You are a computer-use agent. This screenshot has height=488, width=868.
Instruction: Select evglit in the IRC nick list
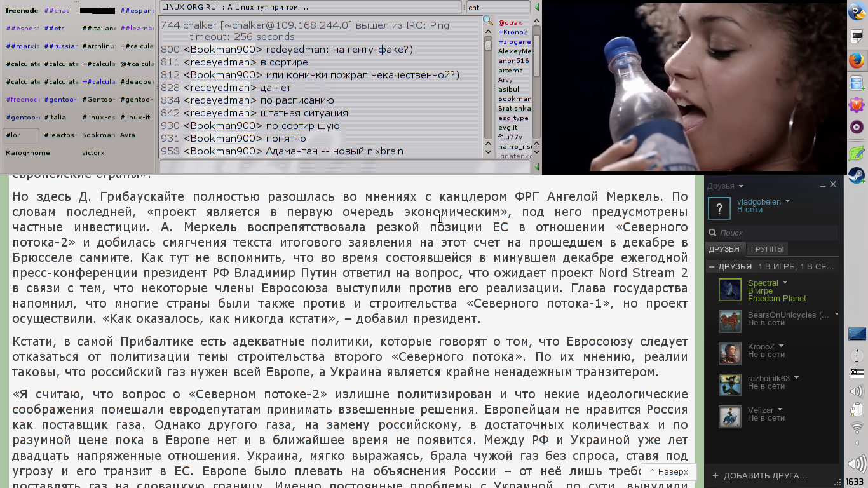508,128
